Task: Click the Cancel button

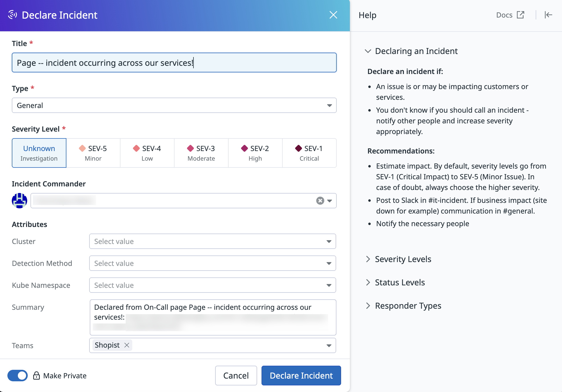Action: coord(236,376)
